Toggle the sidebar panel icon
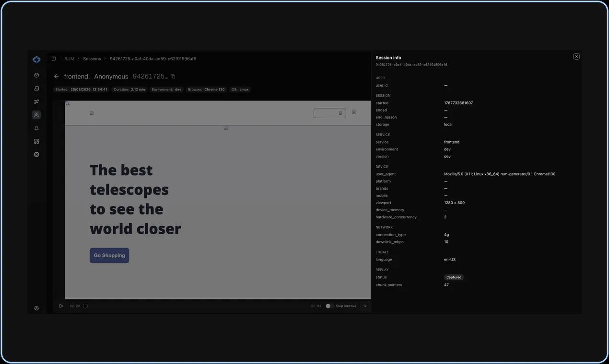 54,59
